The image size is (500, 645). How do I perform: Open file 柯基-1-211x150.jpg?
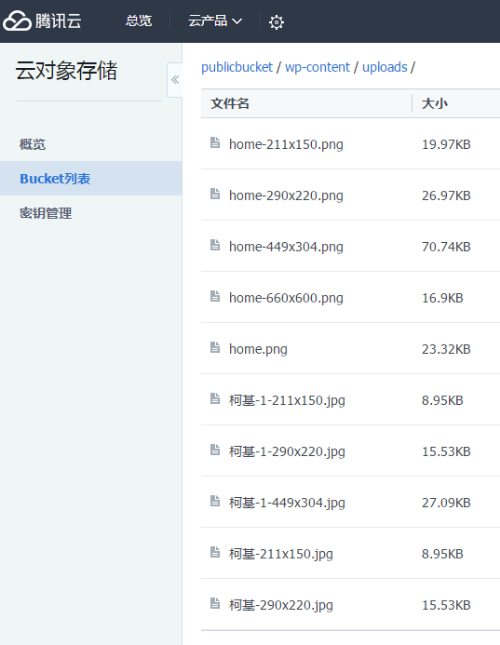[287, 400]
